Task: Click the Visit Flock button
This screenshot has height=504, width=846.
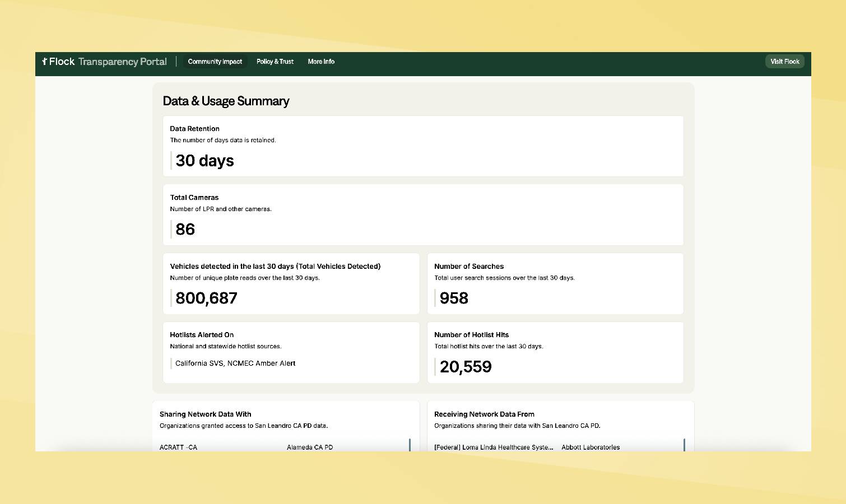Action: pyautogui.click(x=785, y=62)
